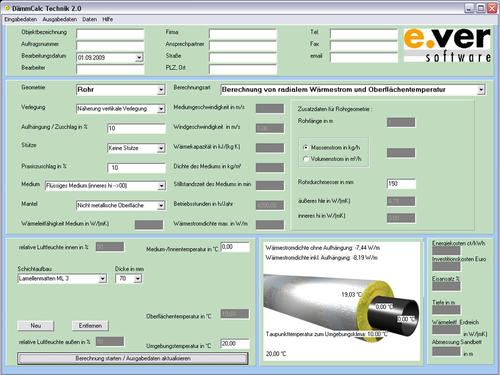
Task: Open the Verlegung dropdown
Action: [161, 109]
